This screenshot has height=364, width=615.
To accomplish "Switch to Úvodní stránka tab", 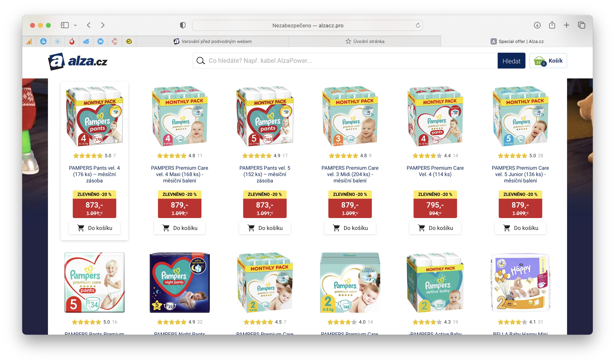I will tap(365, 41).
